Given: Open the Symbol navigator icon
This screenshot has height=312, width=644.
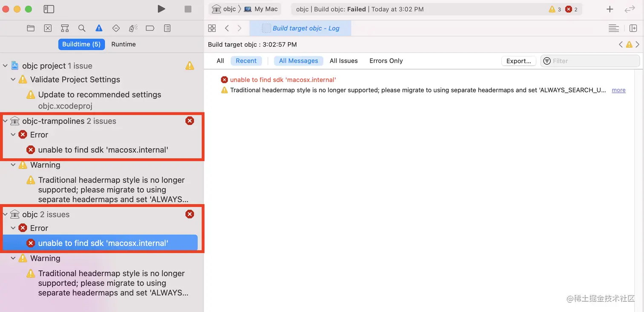Looking at the screenshot, I should pos(65,28).
